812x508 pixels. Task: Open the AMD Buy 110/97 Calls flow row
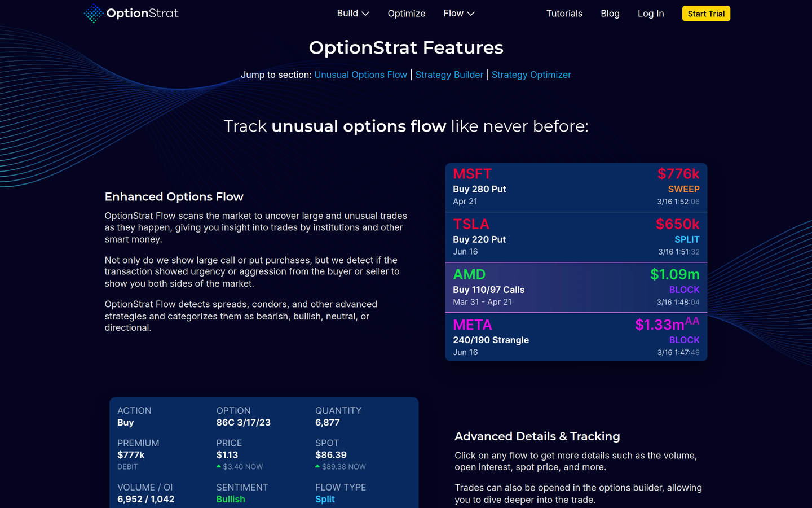point(576,287)
